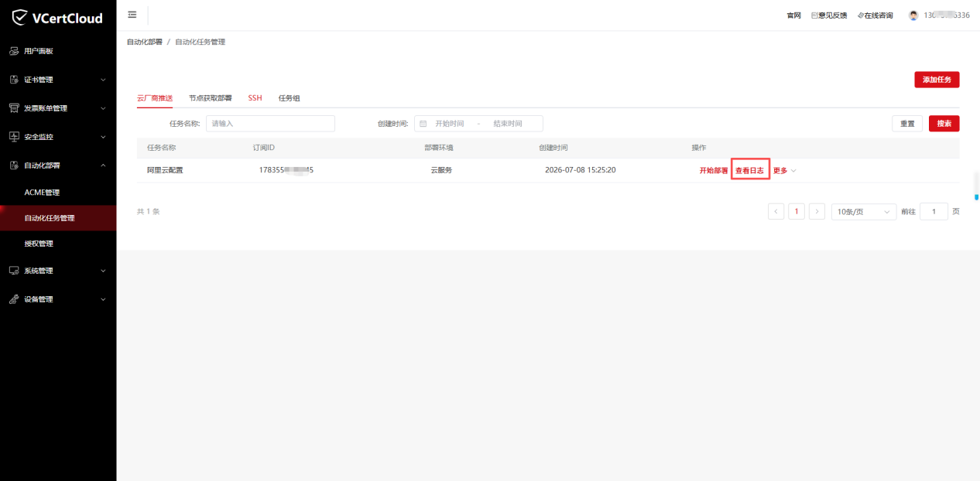Click the user avatar icon
This screenshot has width=980, height=481.
click(913, 15)
